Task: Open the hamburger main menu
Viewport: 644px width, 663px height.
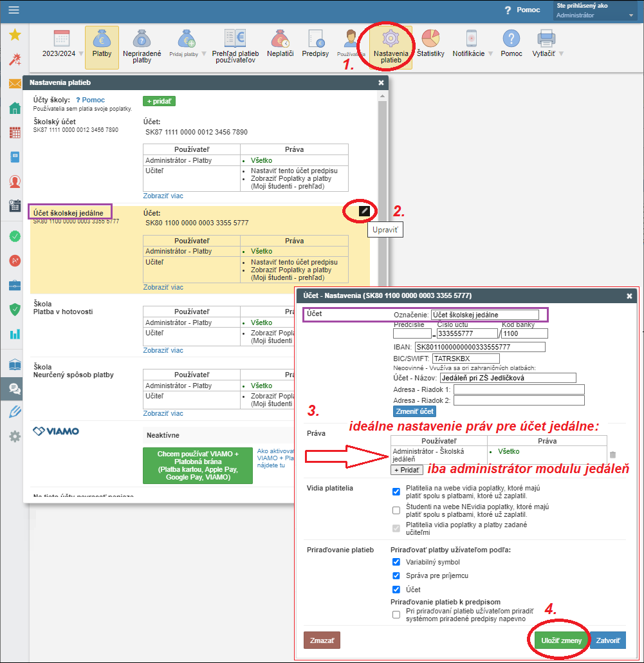Action: point(14,10)
